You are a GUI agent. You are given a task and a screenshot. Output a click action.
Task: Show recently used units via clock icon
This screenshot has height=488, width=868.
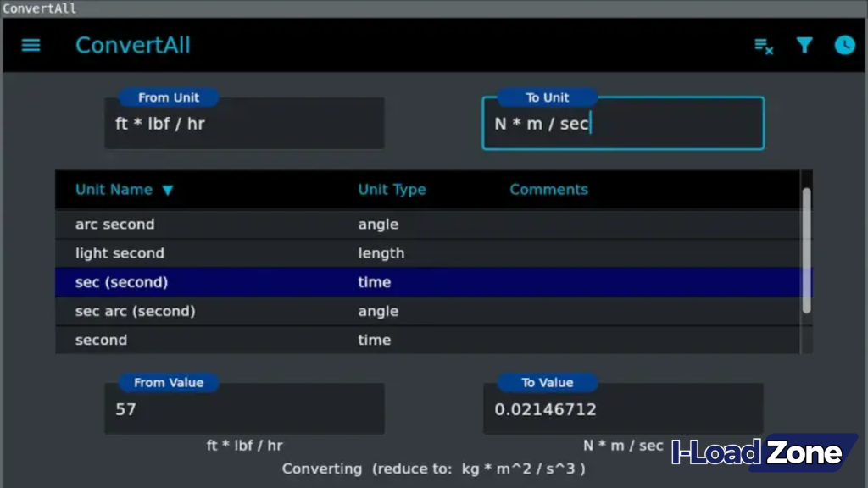845,46
